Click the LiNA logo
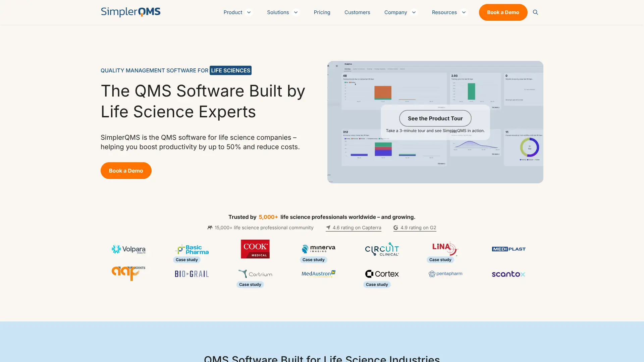The image size is (644, 362). coord(445,248)
